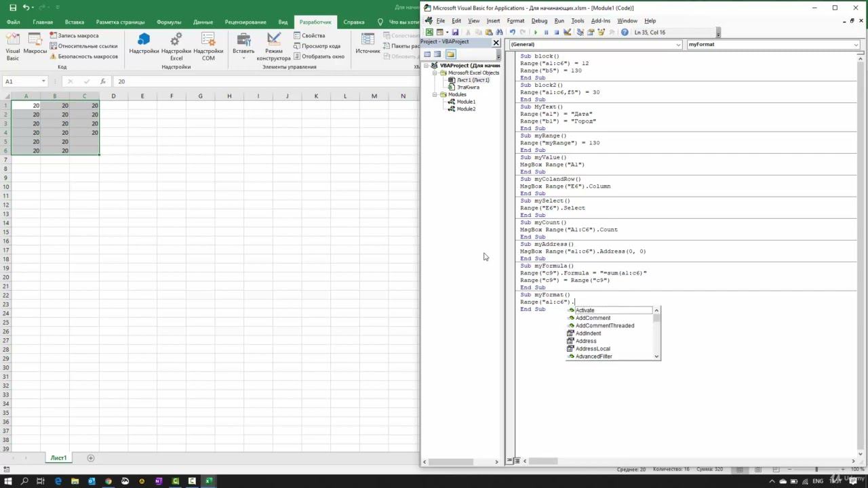Screen dimensions: 868x488
Task: Click Просмотр кода in ribbon
Action: (317, 46)
